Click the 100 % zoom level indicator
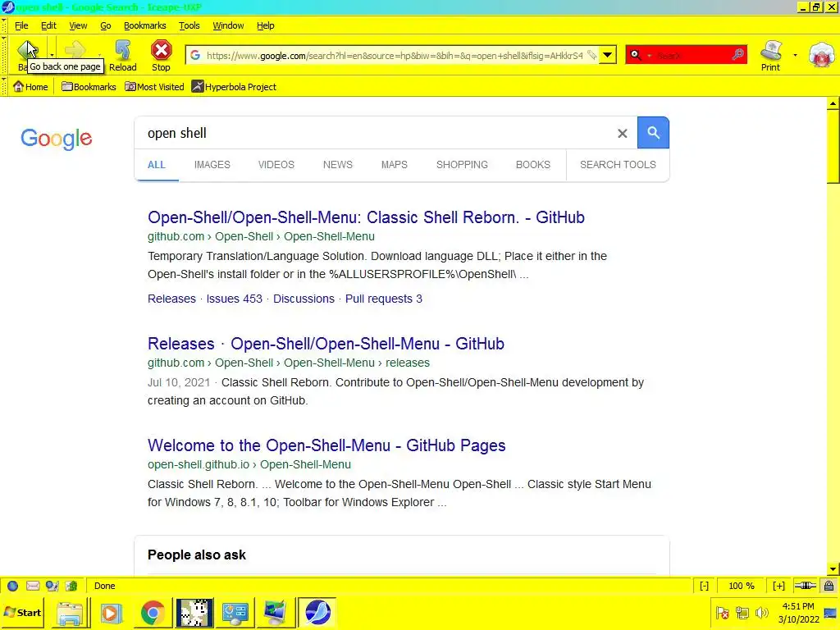 coord(742,586)
